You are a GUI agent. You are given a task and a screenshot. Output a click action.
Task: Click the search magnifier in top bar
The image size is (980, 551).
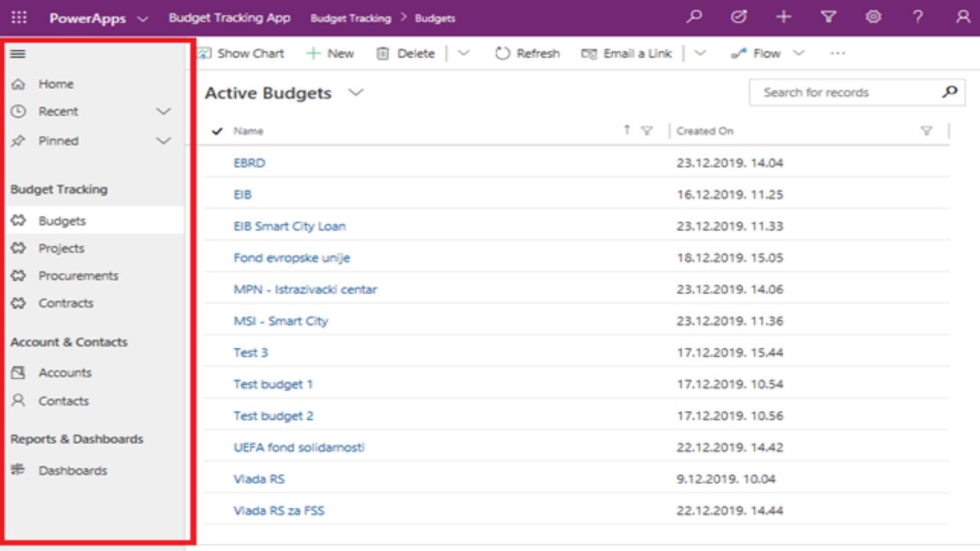pyautogui.click(x=694, y=17)
